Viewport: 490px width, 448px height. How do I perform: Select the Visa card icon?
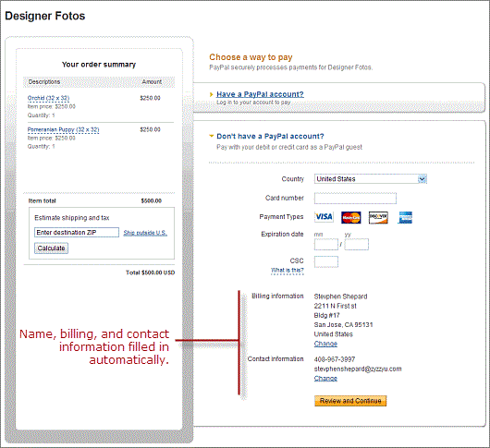(324, 217)
